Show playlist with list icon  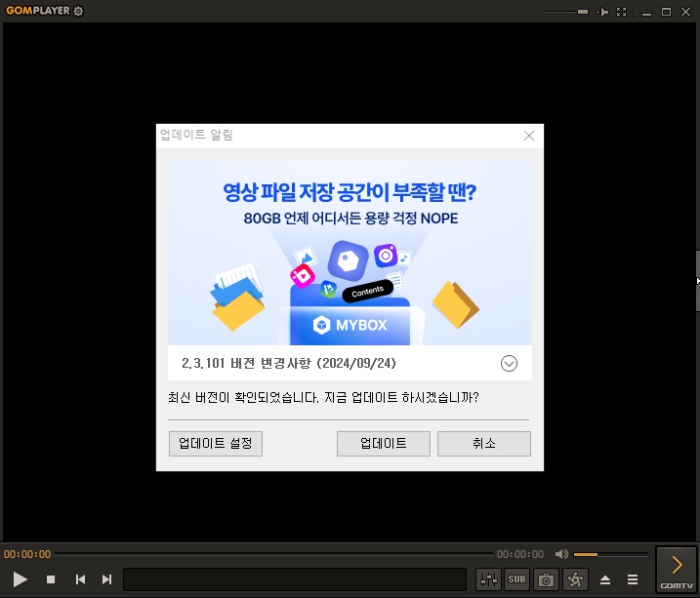633,579
